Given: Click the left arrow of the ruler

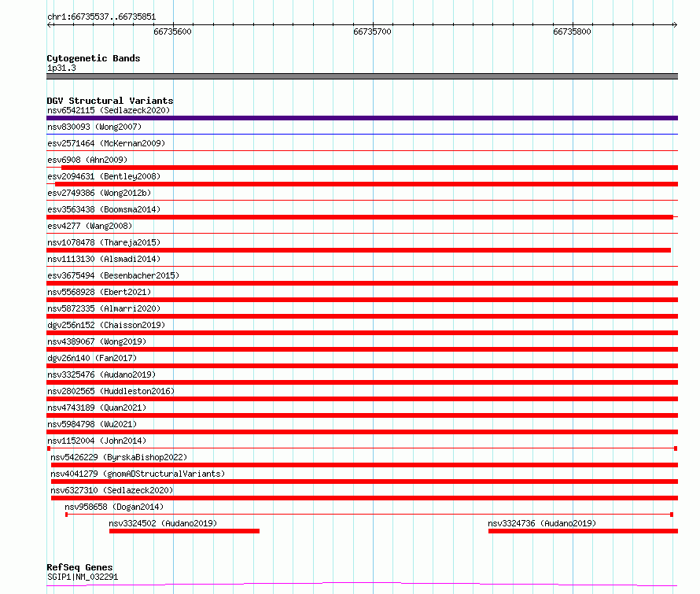Looking at the screenshot, I should pyautogui.click(x=50, y=24).
